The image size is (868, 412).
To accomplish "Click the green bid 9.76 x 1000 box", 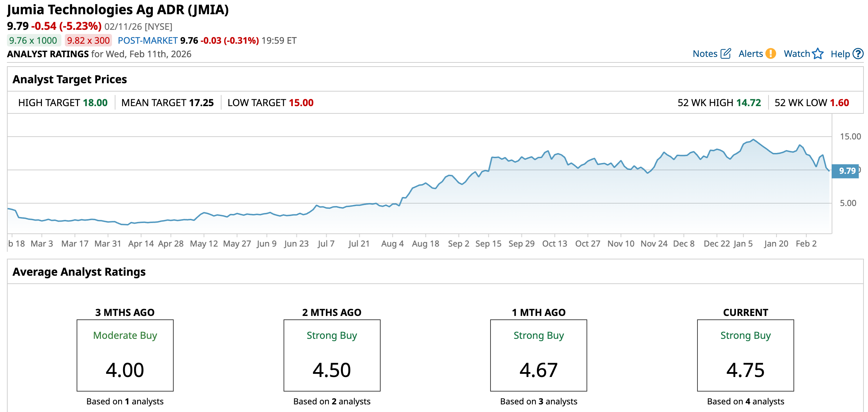I will click(x=33, y=41).
